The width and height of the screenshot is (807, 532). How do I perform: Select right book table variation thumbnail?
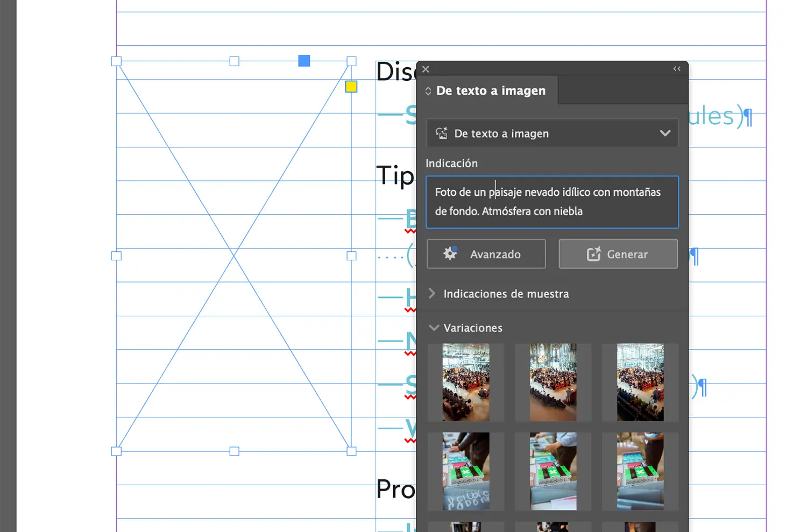640,471
